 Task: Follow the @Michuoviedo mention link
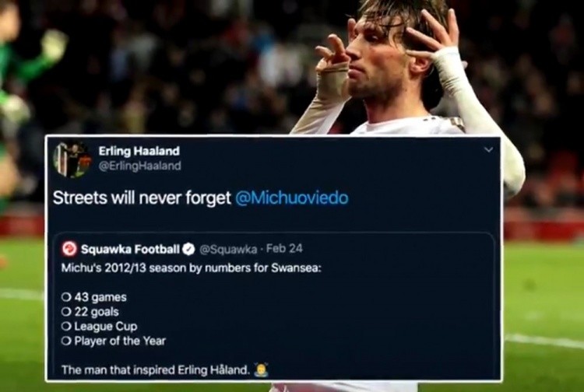[x=292, y=198]
